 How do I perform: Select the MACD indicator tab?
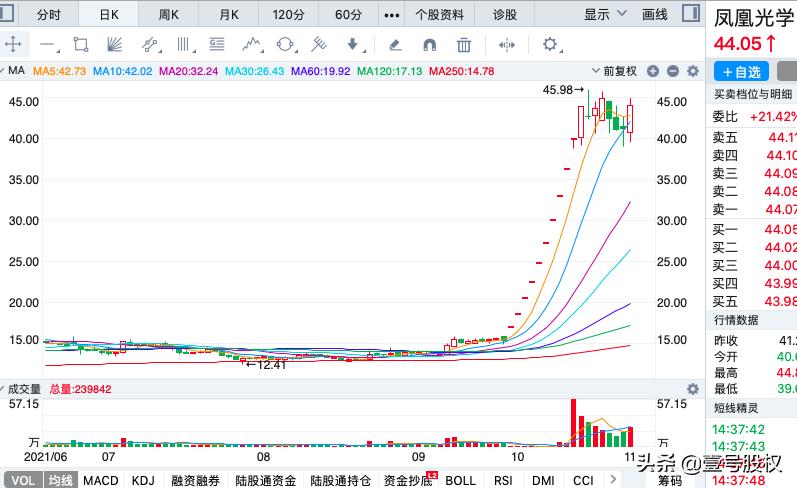click(x=100, y=481)
